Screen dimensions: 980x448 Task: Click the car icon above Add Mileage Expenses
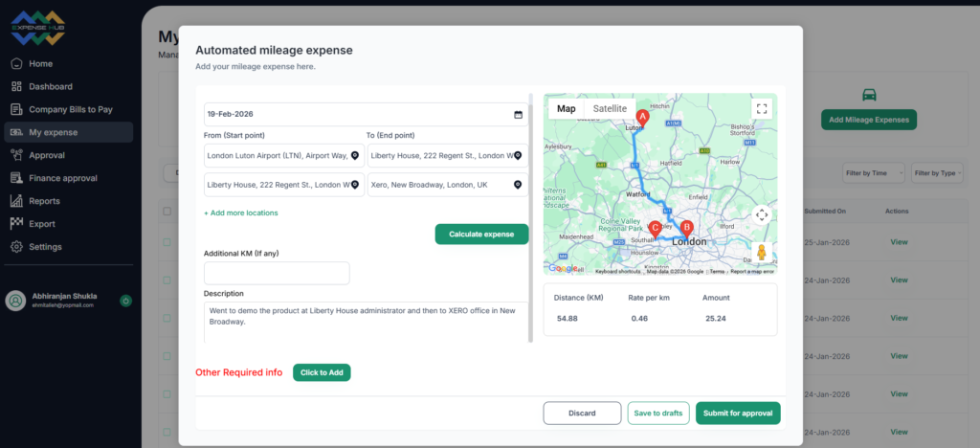point(869,95)
